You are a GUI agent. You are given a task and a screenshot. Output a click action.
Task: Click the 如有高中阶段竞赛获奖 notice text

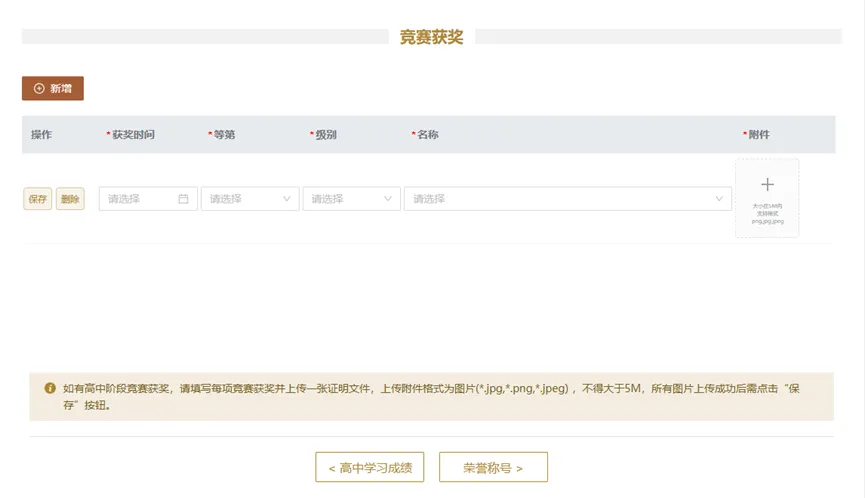431,397
